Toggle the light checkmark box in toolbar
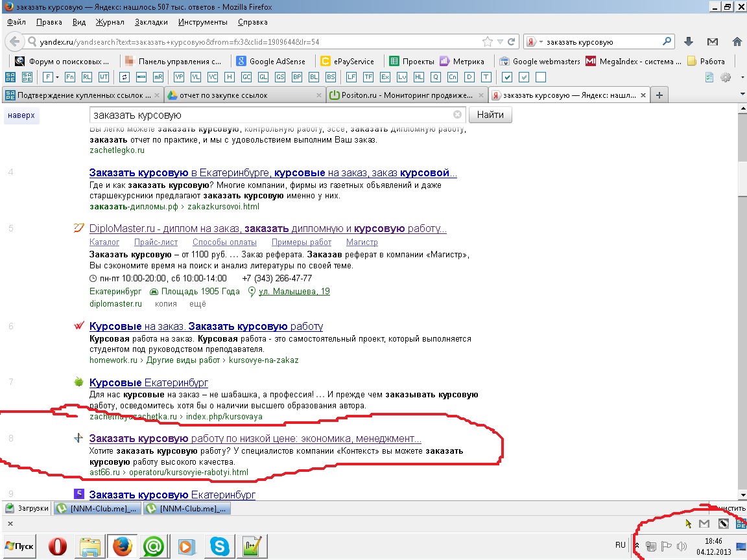 click(524, 77)
